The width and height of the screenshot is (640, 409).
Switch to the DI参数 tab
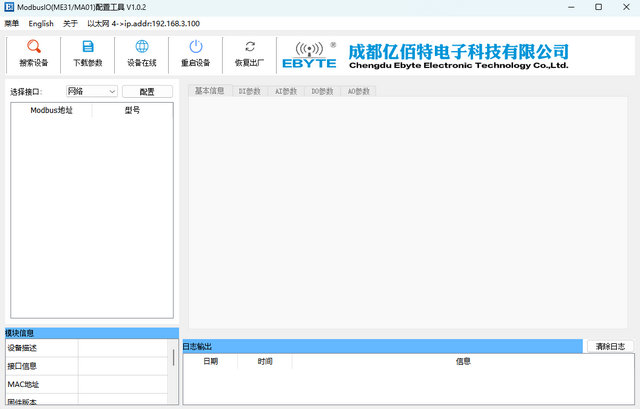point(249,91)
